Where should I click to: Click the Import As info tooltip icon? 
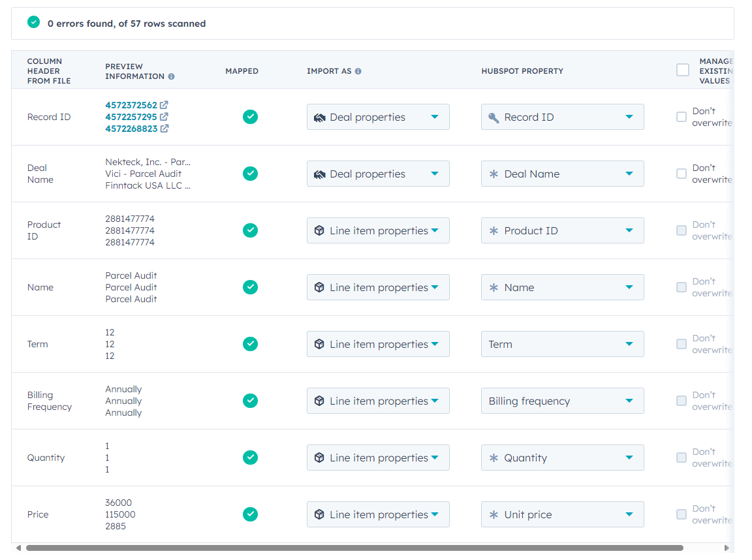(358, 70)
